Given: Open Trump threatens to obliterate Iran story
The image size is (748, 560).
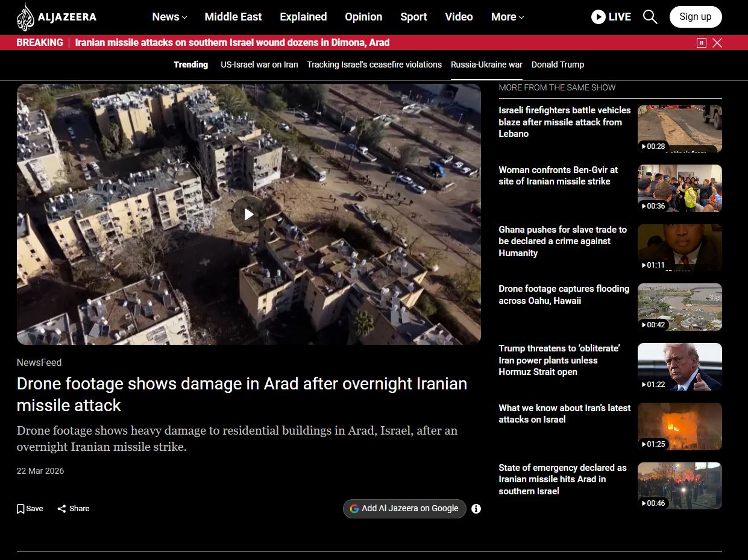Looking at the screenshot, I should (559, 360).
